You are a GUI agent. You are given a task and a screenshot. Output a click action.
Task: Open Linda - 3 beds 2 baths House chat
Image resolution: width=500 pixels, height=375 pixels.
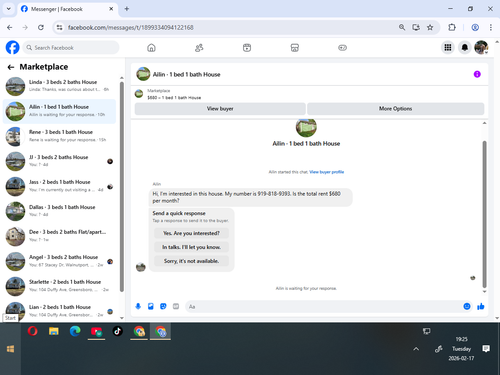[59, 86]
